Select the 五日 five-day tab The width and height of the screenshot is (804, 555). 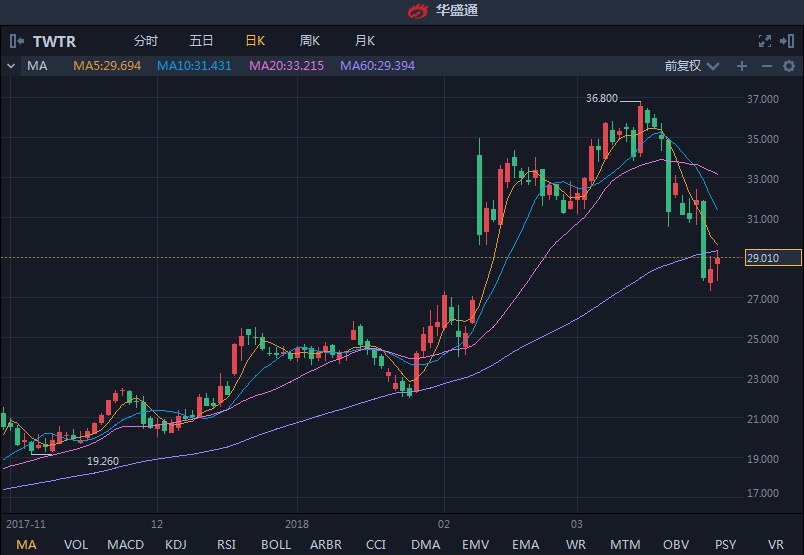[x=201, y=41]
